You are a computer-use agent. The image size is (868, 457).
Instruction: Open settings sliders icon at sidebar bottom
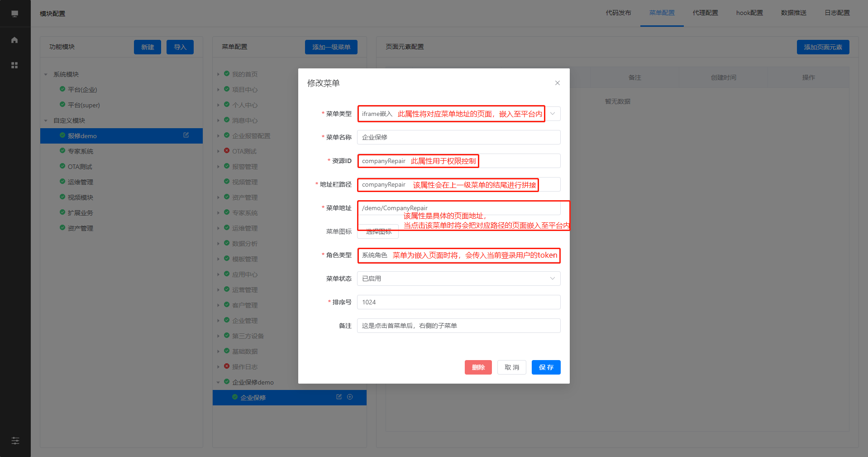coord(15,441)
